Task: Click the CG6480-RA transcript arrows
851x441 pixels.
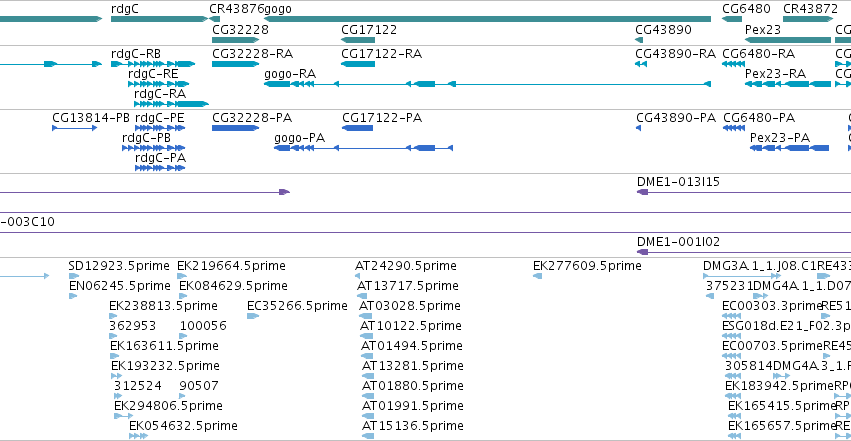Action: coord(733,64)
